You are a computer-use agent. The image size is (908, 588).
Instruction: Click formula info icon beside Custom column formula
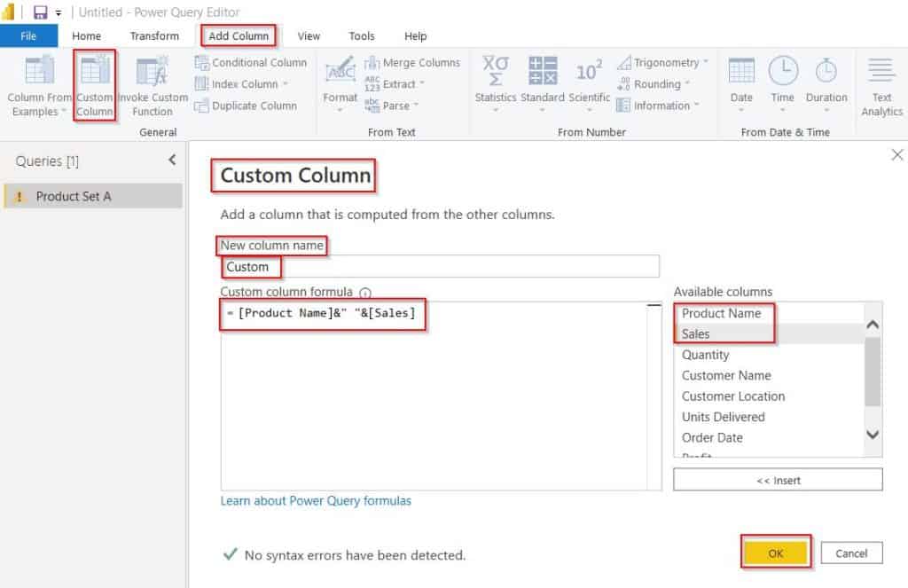click(x=364, y=293)
